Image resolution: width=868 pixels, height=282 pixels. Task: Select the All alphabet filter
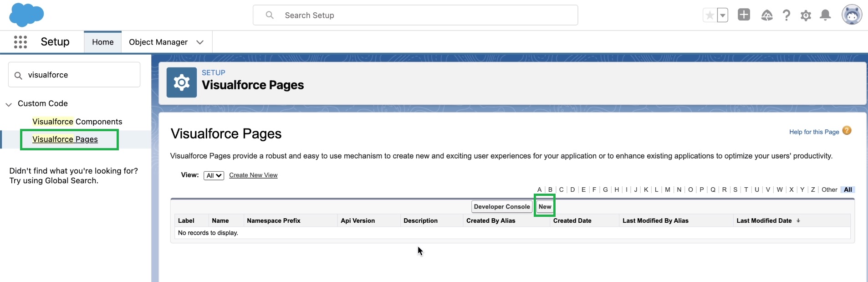click(x=848, y=190)
